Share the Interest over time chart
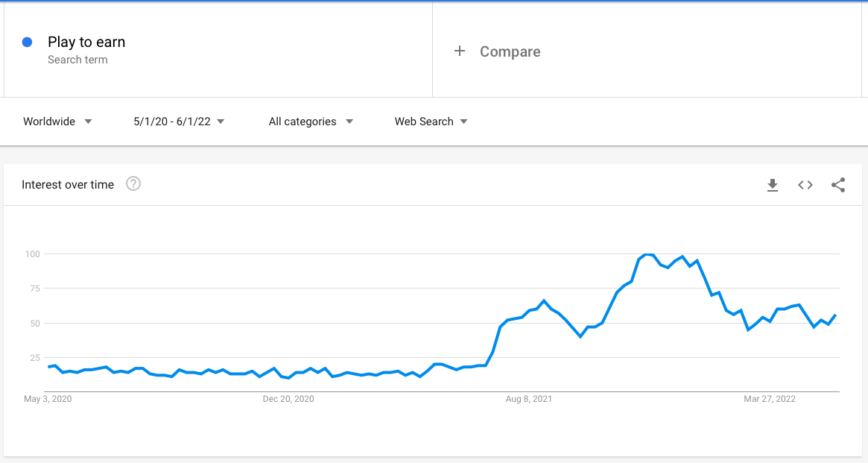Image resolution: width=868 pixels, height=463 pixels. coord(838,185)
